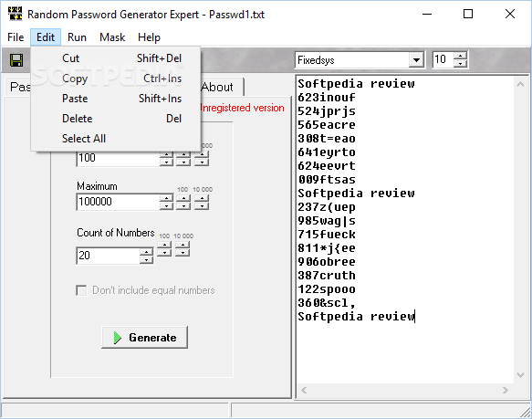
Task: Click the horizontal scrollbar left arrow
Action: click(x=304, y=390)
